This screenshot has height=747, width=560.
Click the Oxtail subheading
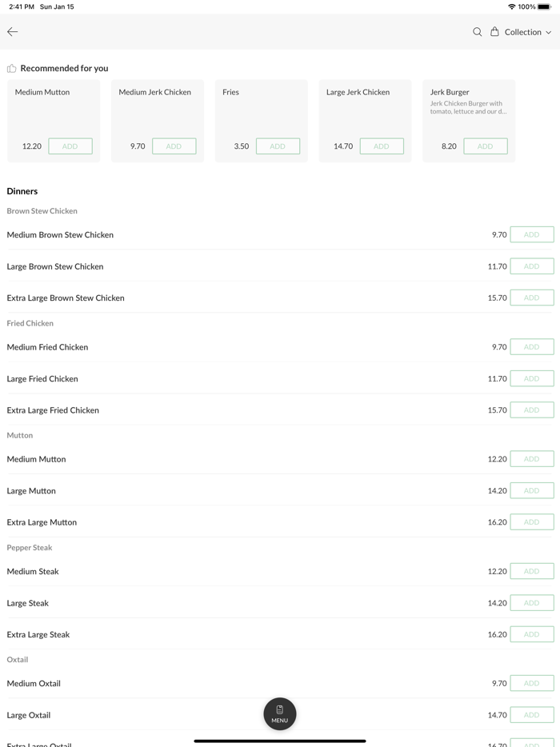(17, 660)
